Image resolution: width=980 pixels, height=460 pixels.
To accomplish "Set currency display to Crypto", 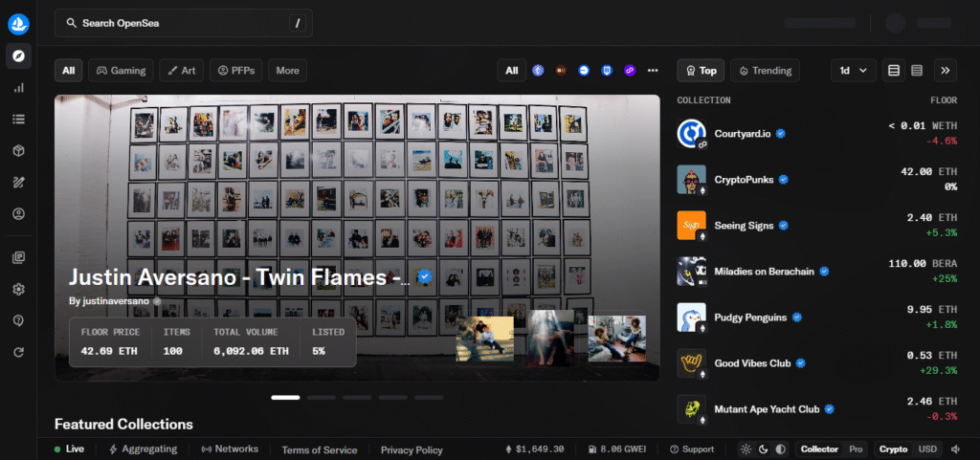I will click(x=894, y=449).
